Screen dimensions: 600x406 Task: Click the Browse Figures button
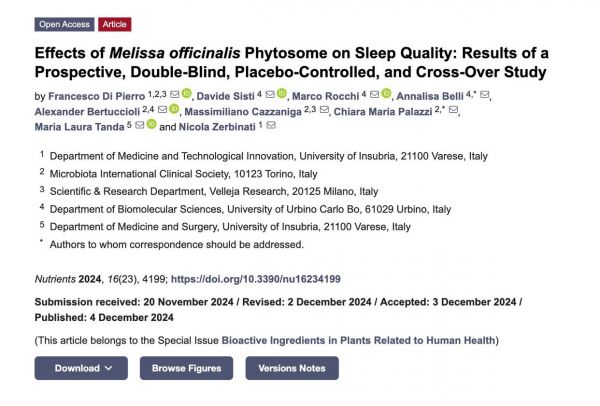click(x=186, y=368)
